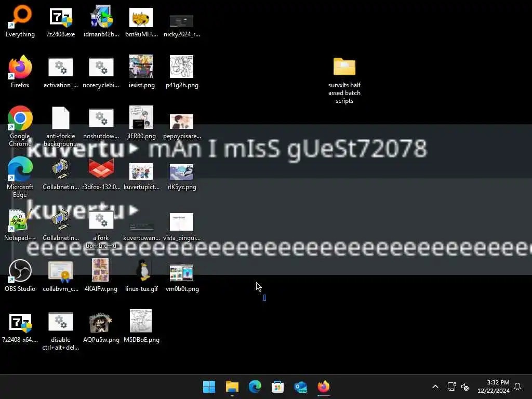The height and width of the screenshot is (399, 532).
Task: Select the collabvm_c certificate file
Action: tap(60, 275)
